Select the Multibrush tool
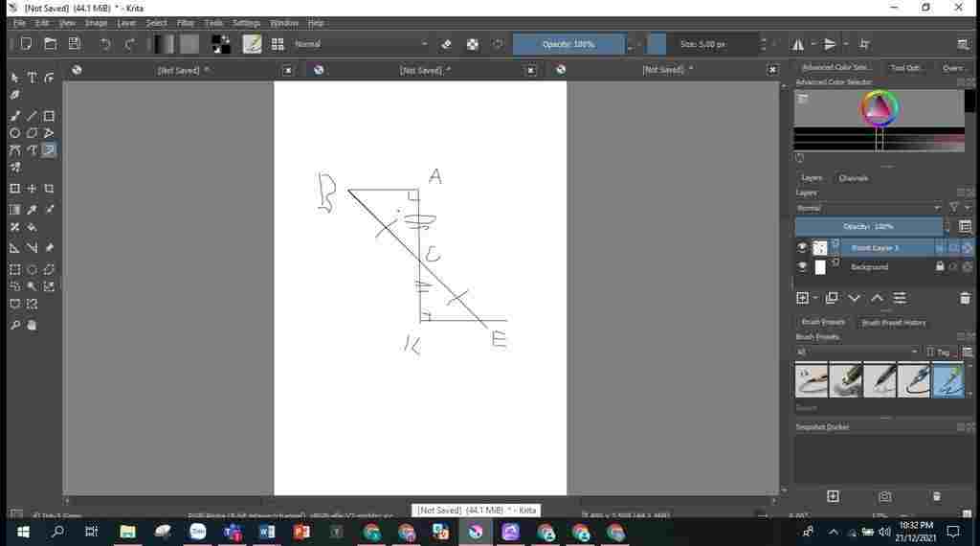This screenshot has height=546, width=980. pos(15,168)
